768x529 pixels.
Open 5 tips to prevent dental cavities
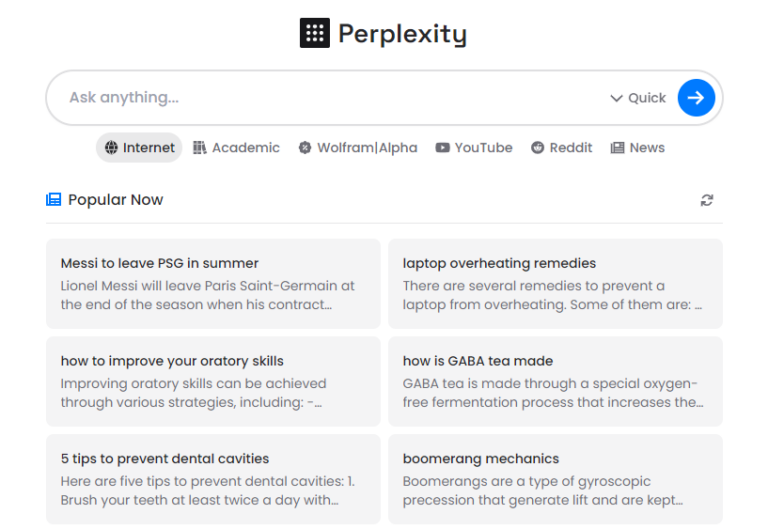(x=213, y=479)
